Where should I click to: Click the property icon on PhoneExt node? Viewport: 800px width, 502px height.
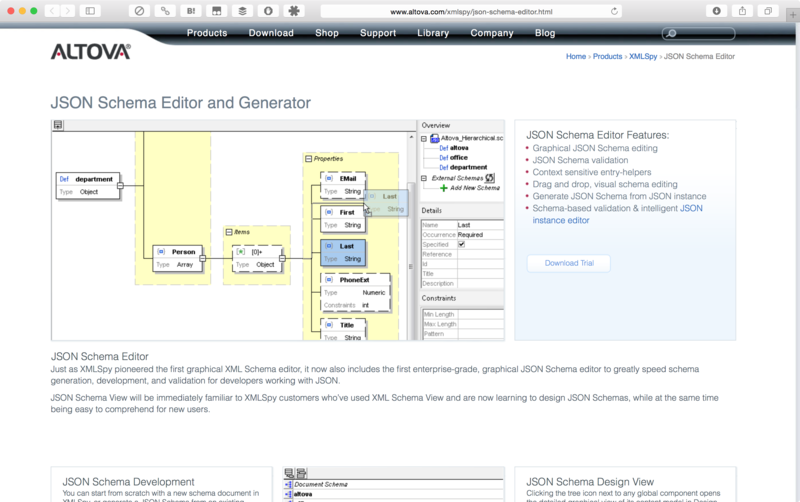point(329,280)
